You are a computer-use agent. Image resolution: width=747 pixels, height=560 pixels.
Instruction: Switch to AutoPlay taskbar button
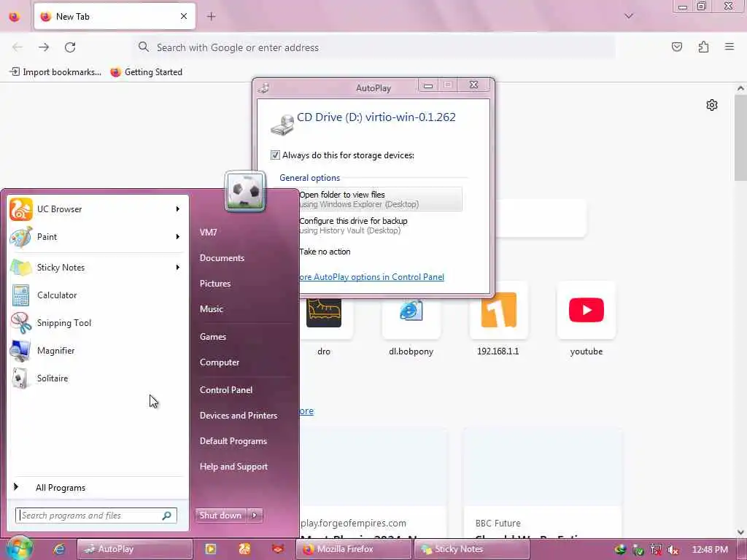[134, 549]
